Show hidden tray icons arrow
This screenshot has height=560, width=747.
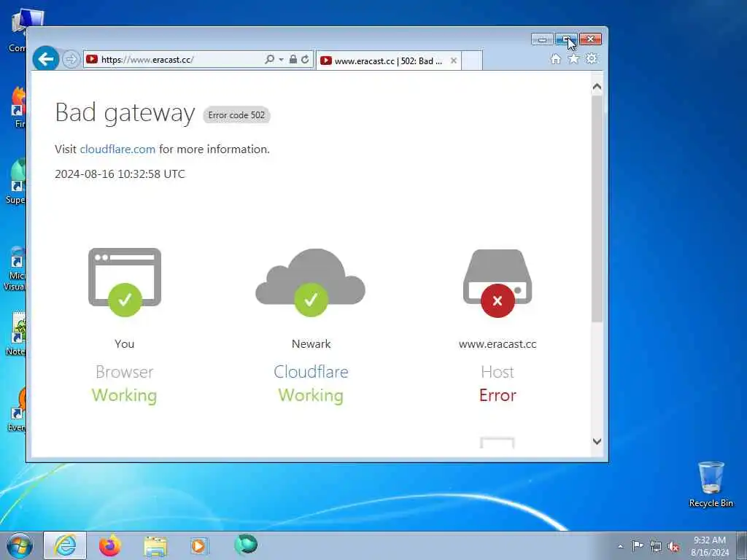[620, 546]
